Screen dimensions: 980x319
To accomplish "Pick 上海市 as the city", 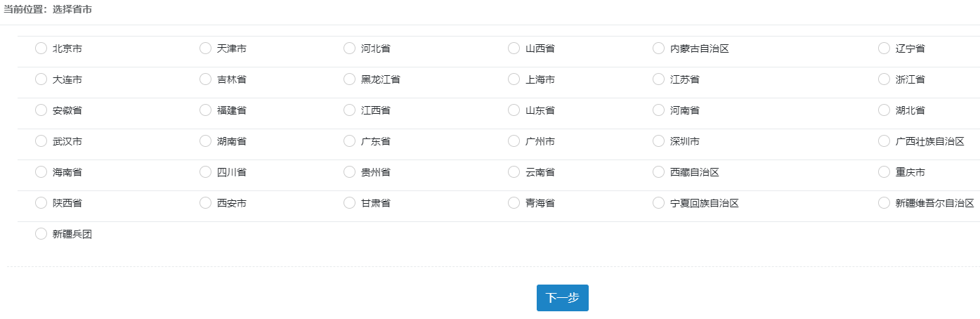I will (514, 79).
